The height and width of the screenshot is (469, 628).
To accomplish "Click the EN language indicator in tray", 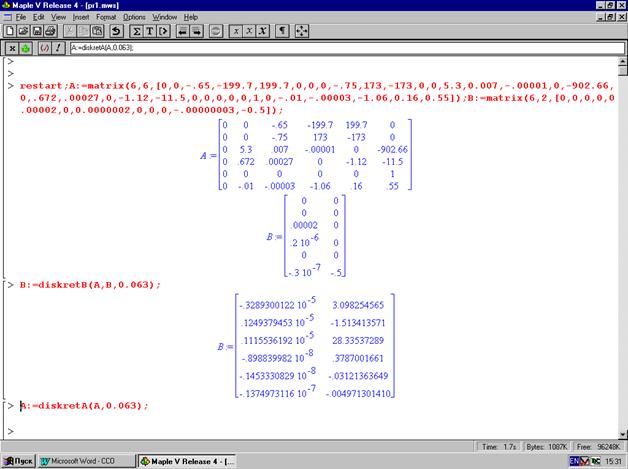I will (574, 461).
